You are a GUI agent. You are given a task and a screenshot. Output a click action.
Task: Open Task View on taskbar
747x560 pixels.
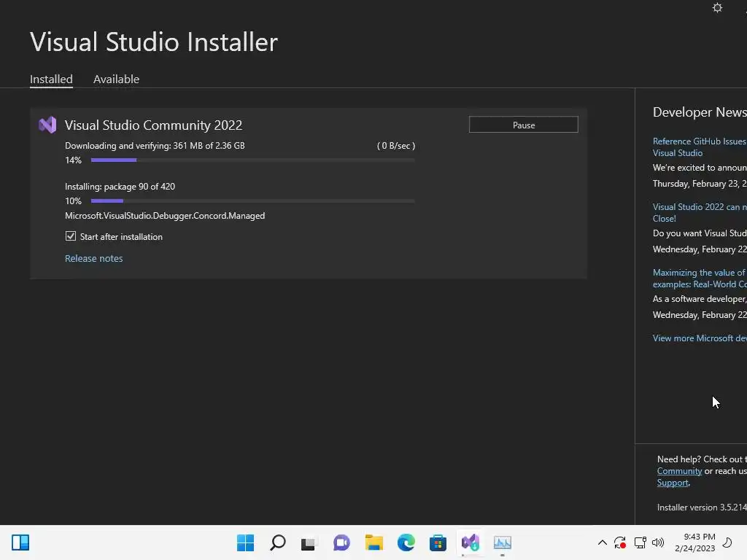pyautogui.click(x=309, y=542)
